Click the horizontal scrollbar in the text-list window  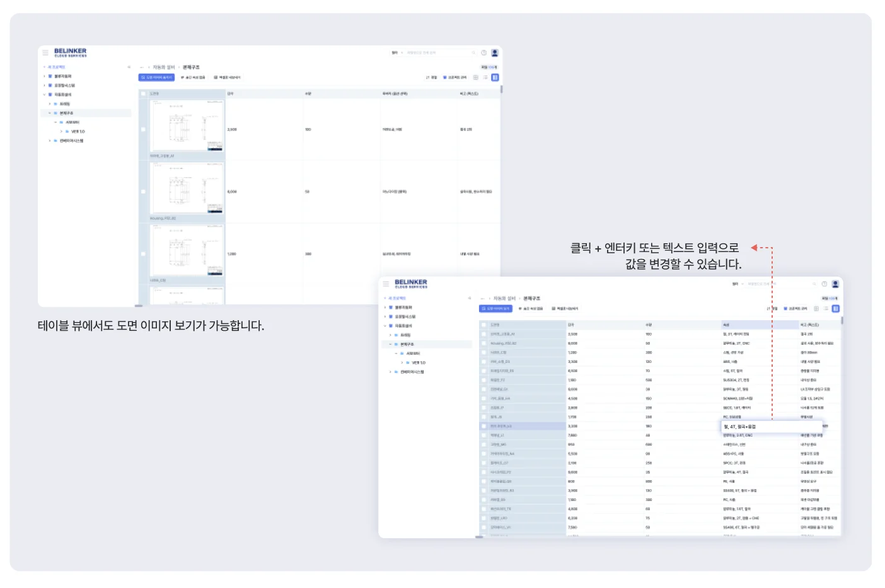click(479, 537)
